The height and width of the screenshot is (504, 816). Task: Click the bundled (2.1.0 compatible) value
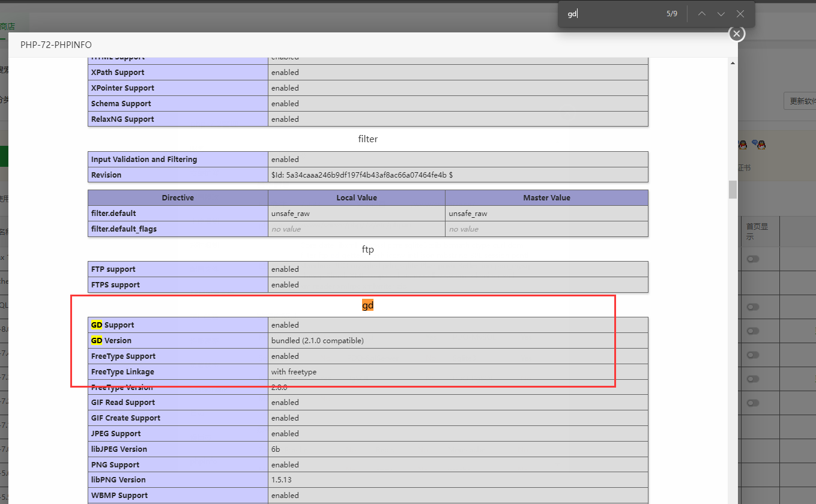(318, 340)
